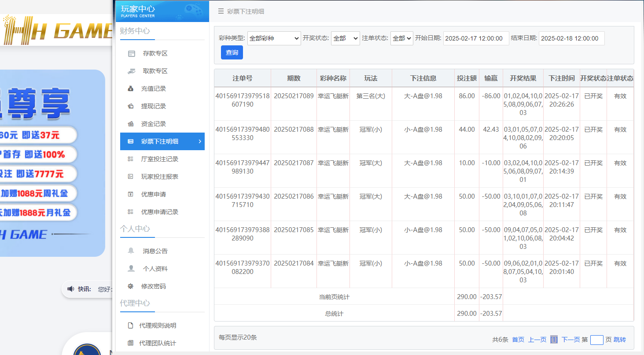Click the 存款专区 card icon
Screen dimensions: 644x355
(131, 54)
